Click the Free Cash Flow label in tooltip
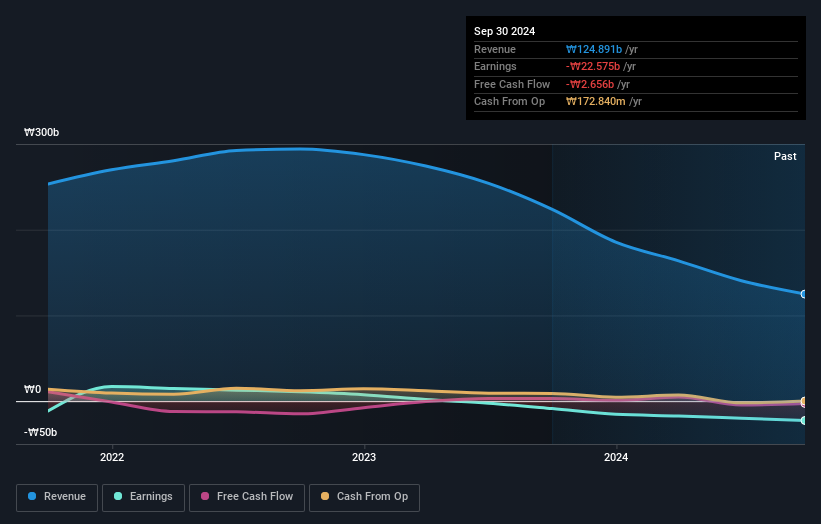Image resolution: width=821 pixels, height=524 pixels. pyautogui.click(x=512, y=84)
